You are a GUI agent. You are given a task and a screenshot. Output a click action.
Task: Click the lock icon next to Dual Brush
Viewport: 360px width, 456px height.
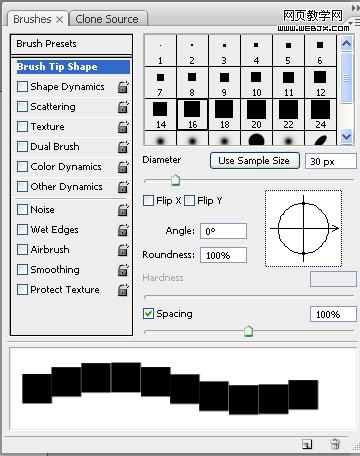(x=123, y=147)
